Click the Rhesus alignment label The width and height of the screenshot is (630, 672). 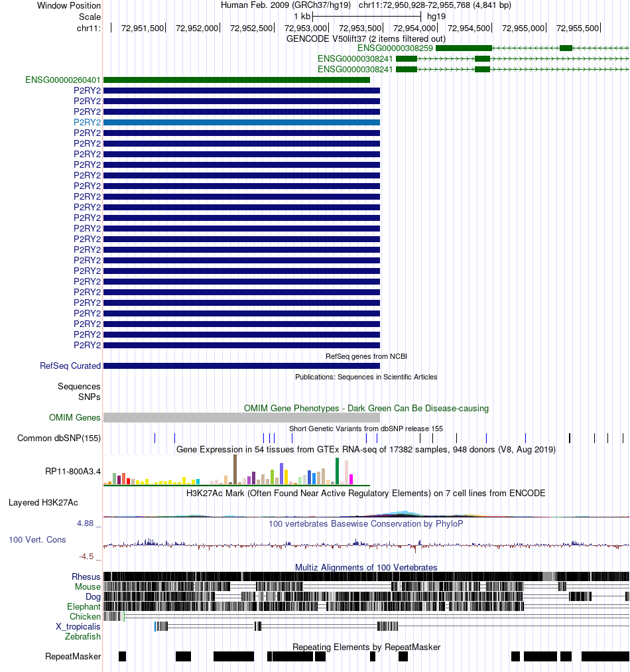86,577
